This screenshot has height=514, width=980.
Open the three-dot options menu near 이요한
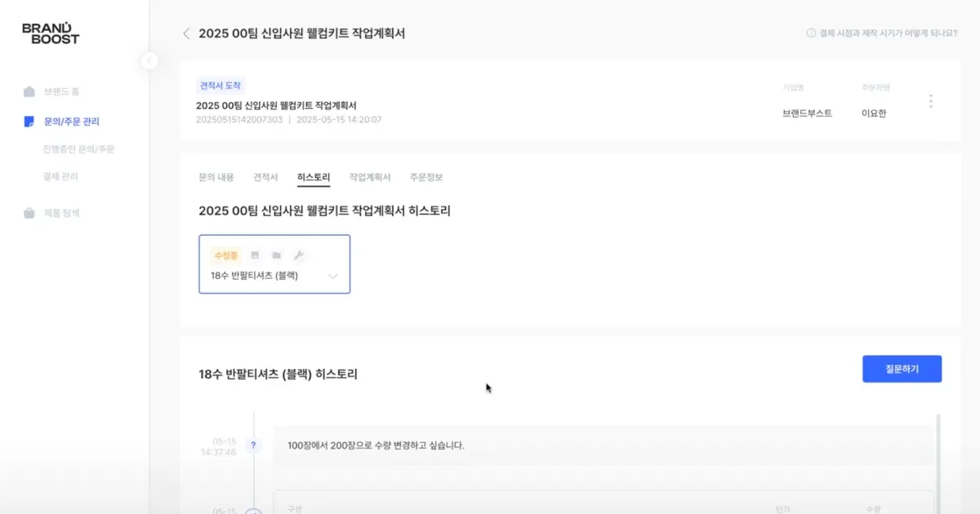coord(931,100)
